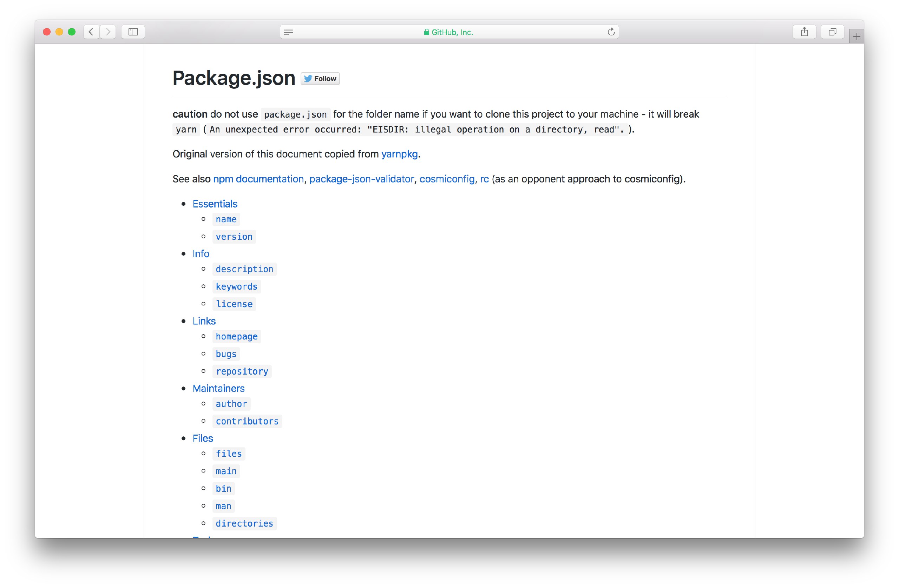Click the Twitter Follow button
899x588 pixels.
[x=320, y=79]
